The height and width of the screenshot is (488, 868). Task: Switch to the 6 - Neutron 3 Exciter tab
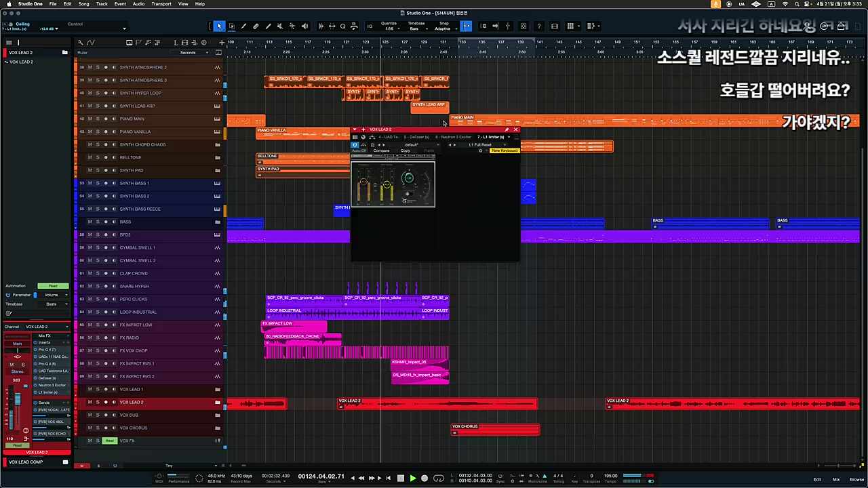(x=453, y=137)
